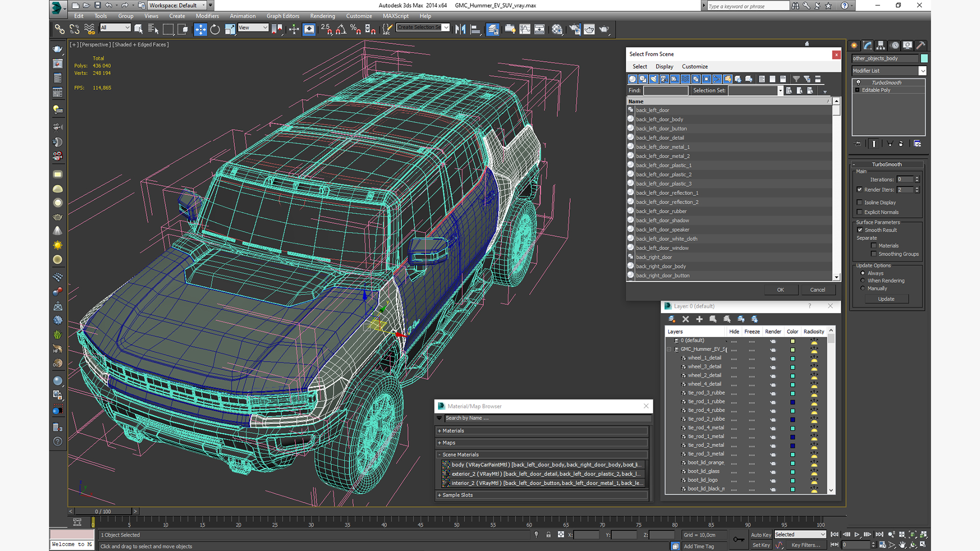Collapse GMC_Hummer_EV layer tree node
980x551 pixels.
pyautogui.click(x=669, y=349)
